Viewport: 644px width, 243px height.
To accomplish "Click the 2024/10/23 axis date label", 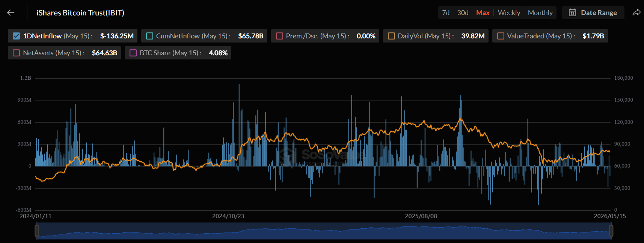I will click(x=228, y=216).
